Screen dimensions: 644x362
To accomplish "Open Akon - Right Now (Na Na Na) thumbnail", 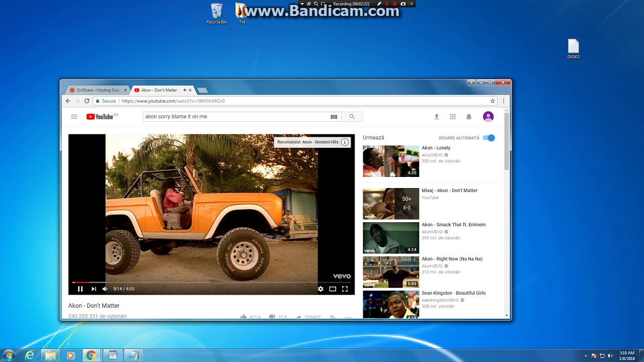I will 391,272.
